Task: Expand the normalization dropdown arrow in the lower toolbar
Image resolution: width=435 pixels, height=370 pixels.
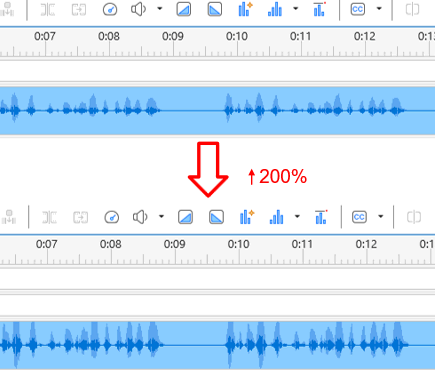Action: (x=297, y=216)
